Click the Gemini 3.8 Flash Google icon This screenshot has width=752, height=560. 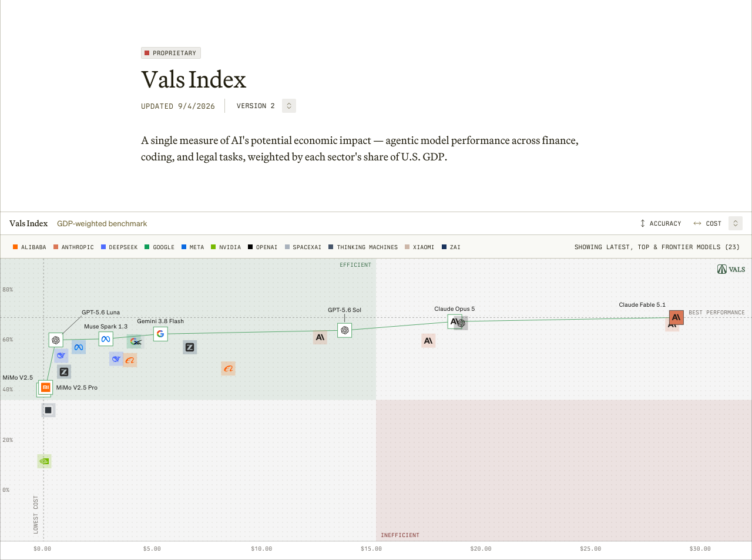point(160,334)
